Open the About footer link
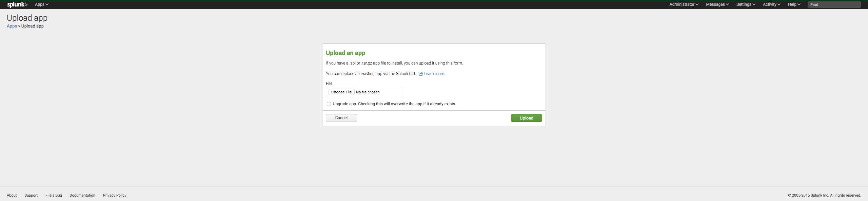The height and width of the screenshot is (201, 868). click(12, 195)
